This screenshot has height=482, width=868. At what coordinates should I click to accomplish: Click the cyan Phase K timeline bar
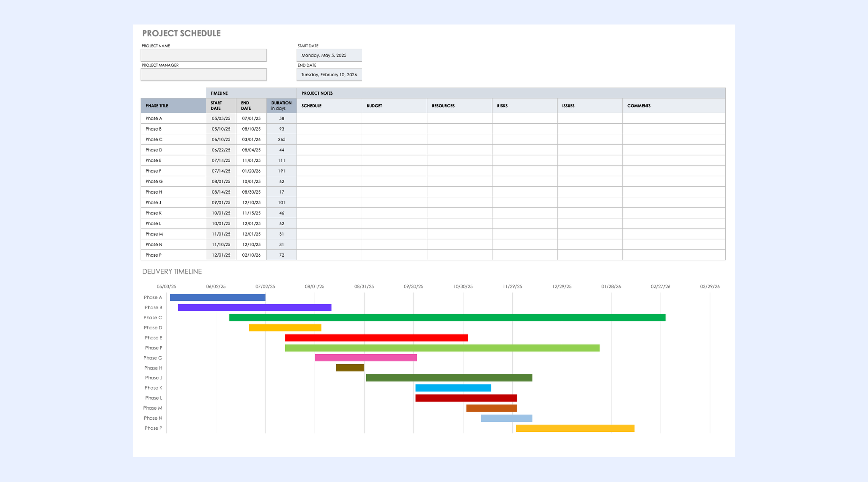(453, 388)
